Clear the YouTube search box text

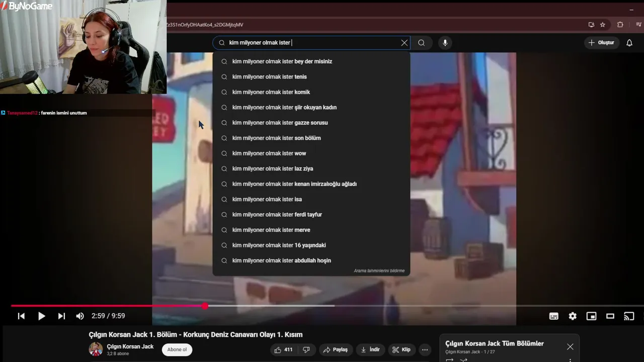pyautogui.click(x=404, y=43)
